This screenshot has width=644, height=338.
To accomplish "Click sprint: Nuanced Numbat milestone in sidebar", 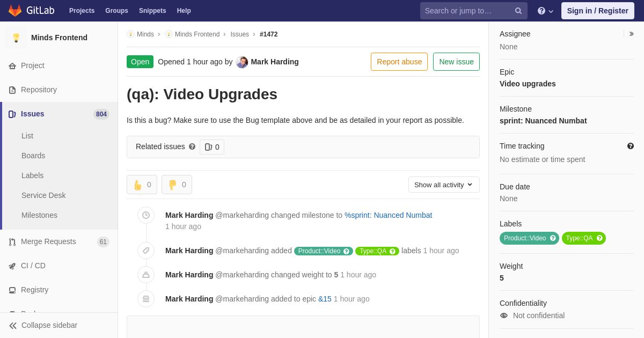I will click(x=543, y=121).
